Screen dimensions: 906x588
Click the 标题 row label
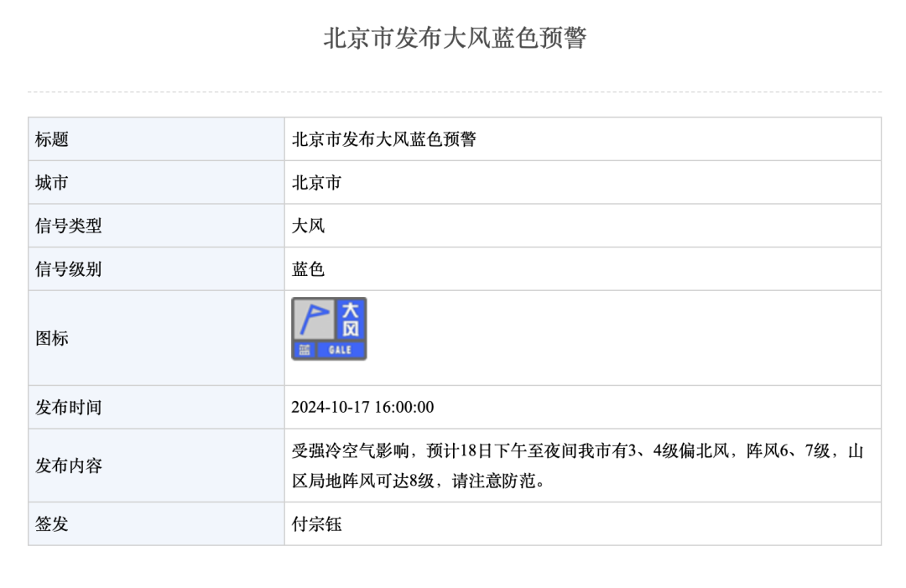(52, 139)
